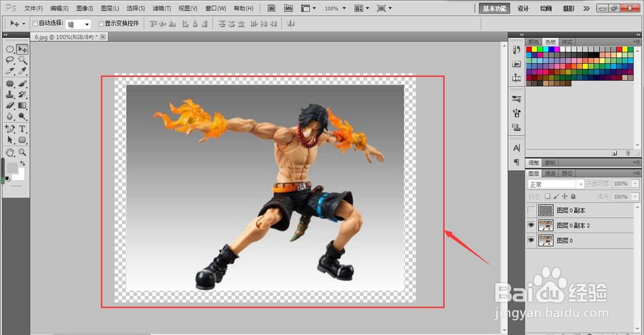The image size is (644, 335).
Task: Select the Zoom tool
Action: (x=22, y=153)
